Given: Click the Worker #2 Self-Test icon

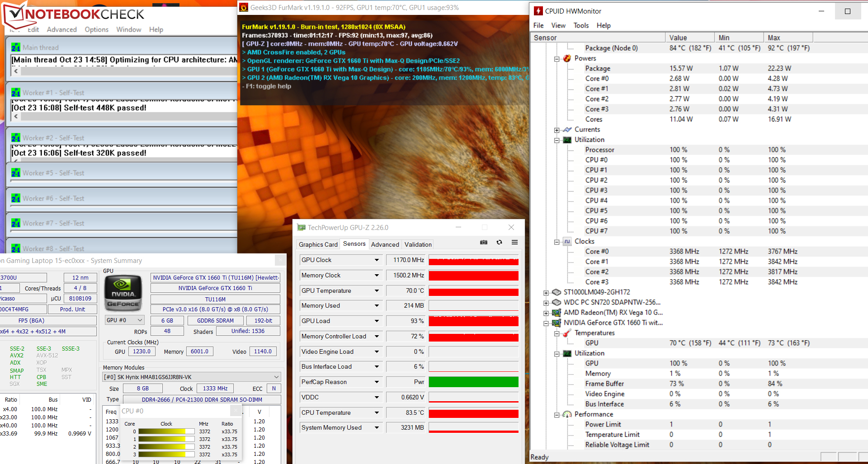Looking at the screenshot, I should point(16,138).
